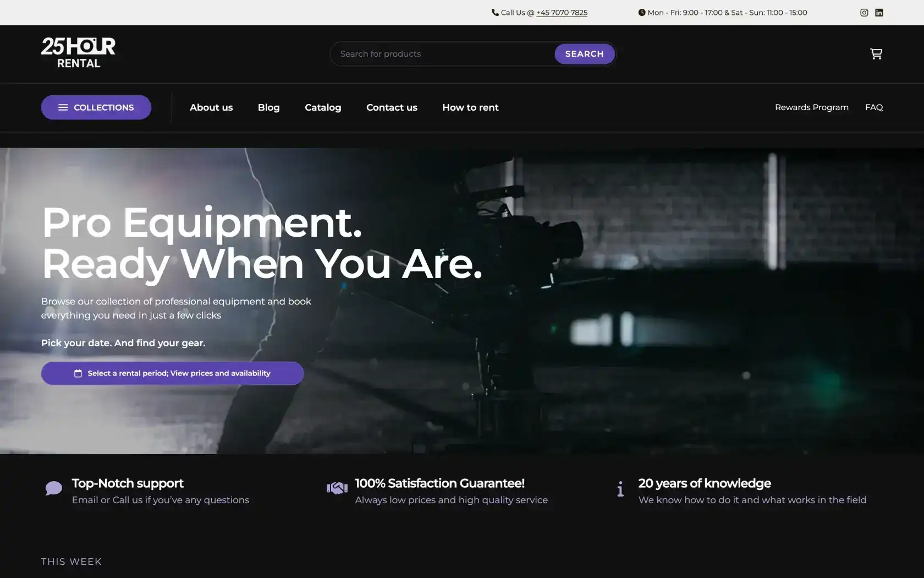Open the Blog page
The width and height of the screenshot is (924, 578).
point(268,107)
